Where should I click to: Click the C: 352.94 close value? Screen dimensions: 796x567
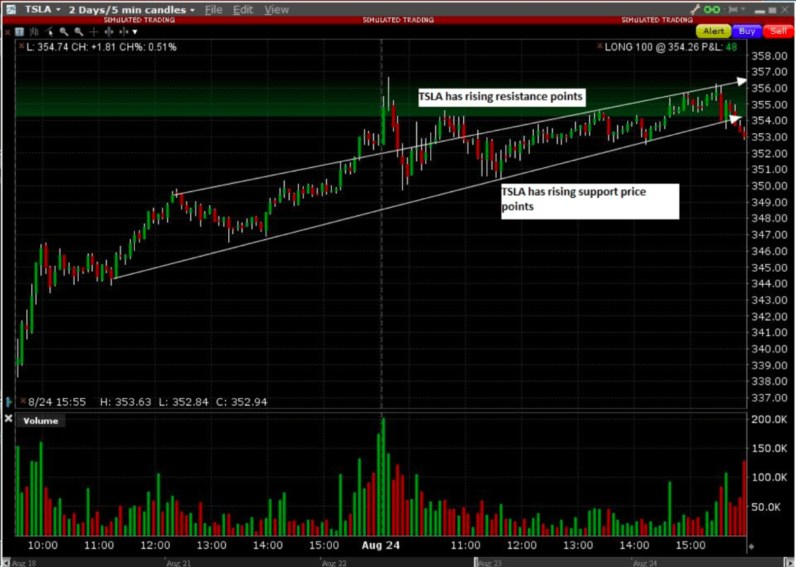[x=242, y=402]
